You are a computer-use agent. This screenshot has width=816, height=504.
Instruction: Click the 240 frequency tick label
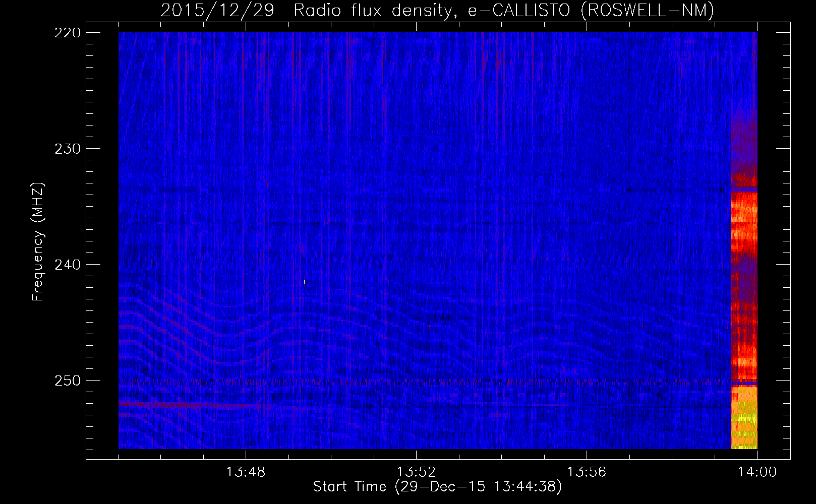[67, 265]
